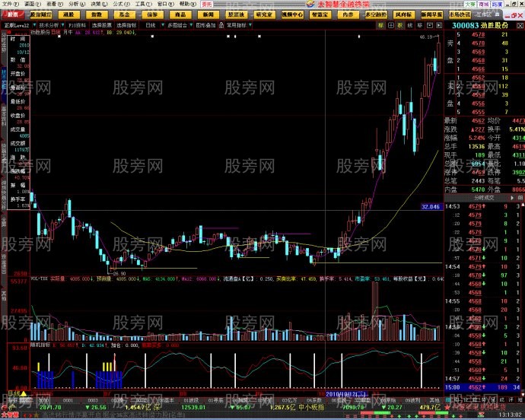Open the 工具 menu
This screenshot has width=525, height=420.
(x=143, y=4)
